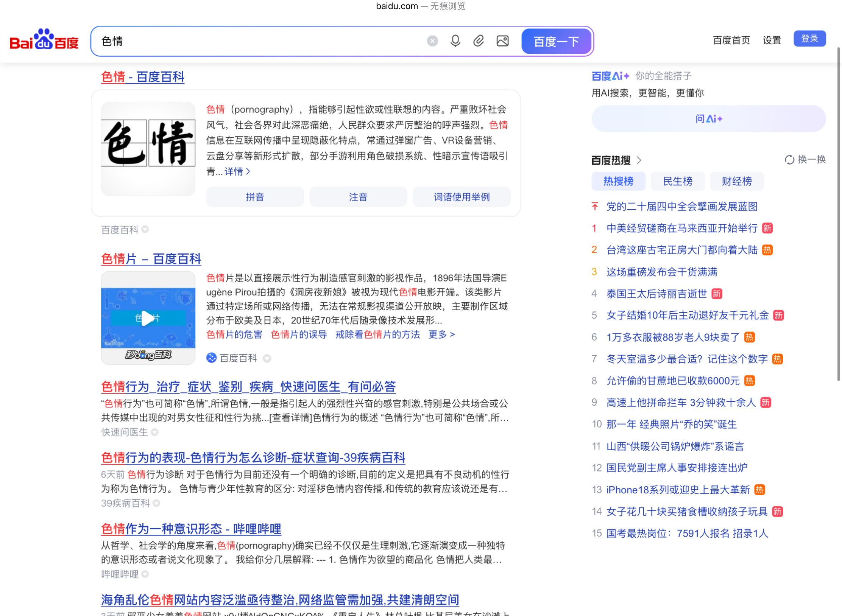Clear the search box text
842x616 pixels.
[x=433, y=41]
